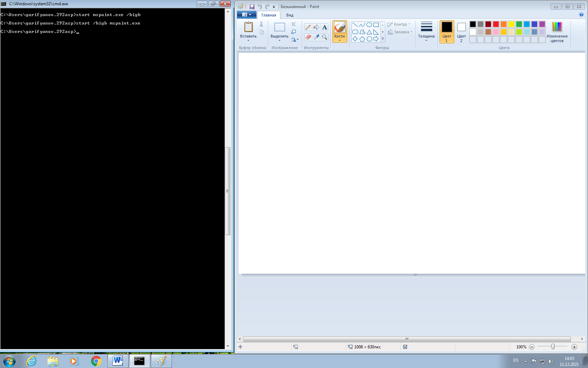Choose the Right arrow shape
This screenshot has height=368, width=588.
point(376,39)
